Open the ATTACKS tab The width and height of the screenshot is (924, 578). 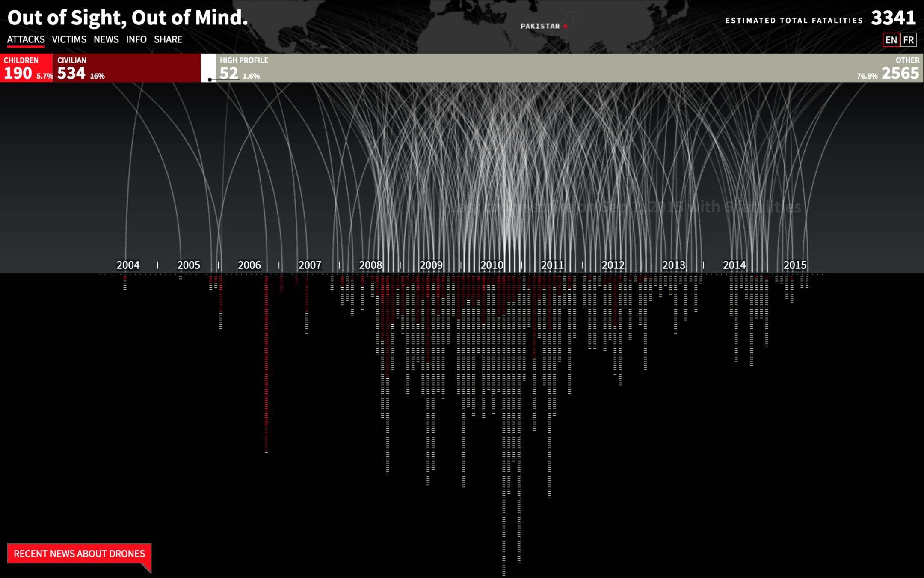26,39
